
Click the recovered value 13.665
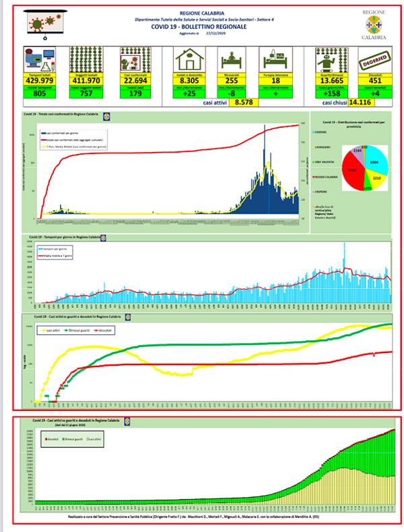(332, 81)
